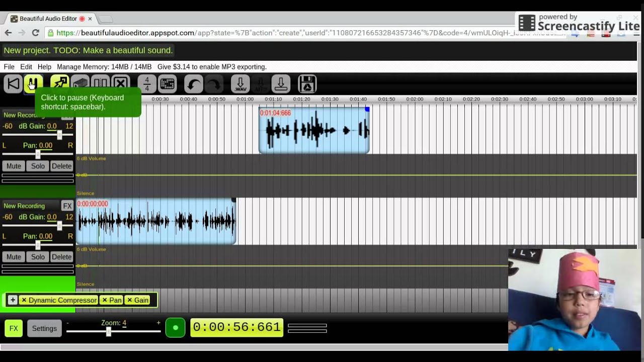Screen dimensions: 644x362
Task: Pause playback with the highlighted pause button
Action: (33, 84)
